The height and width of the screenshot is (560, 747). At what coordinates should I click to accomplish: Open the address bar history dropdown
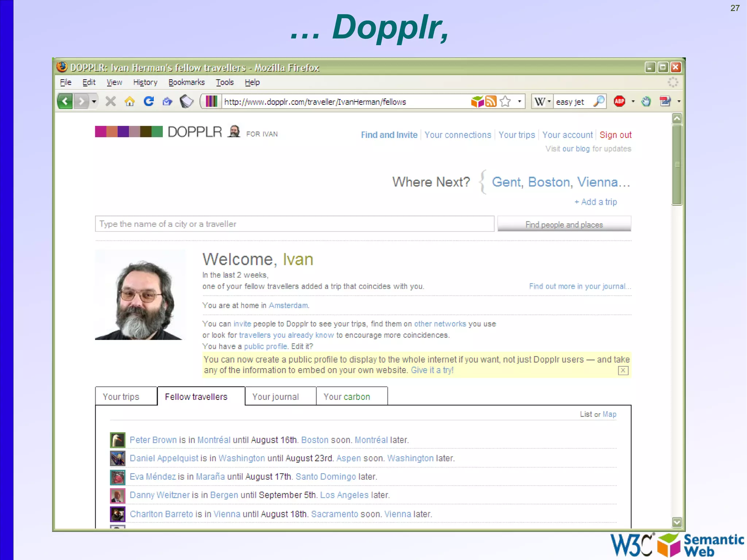[519, 101]
